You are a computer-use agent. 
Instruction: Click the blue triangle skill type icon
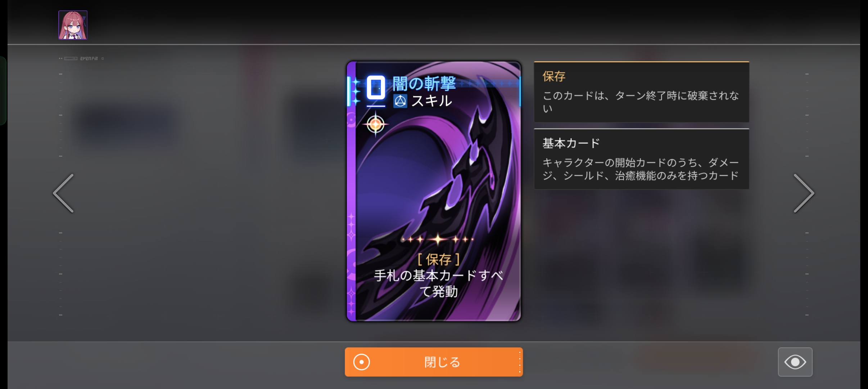click(400, 101)
